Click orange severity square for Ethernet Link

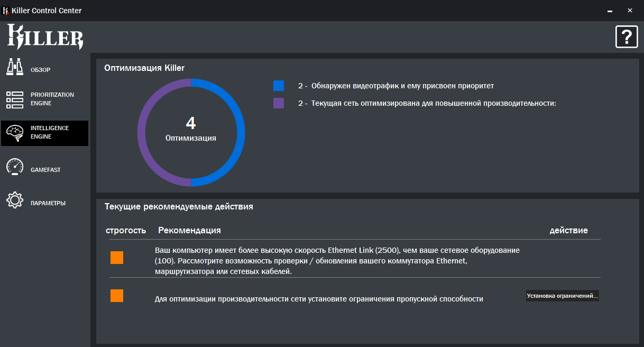coord(117,258)
